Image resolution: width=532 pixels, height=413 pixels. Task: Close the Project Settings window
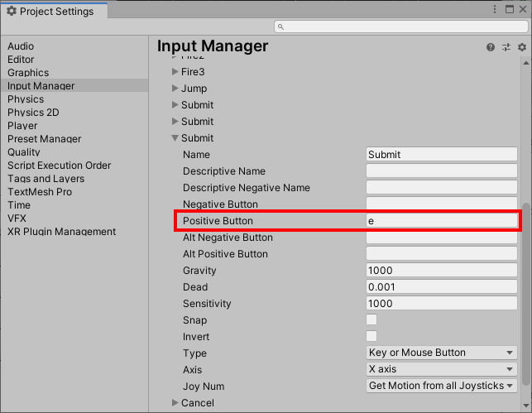click(x=523, y=9)
